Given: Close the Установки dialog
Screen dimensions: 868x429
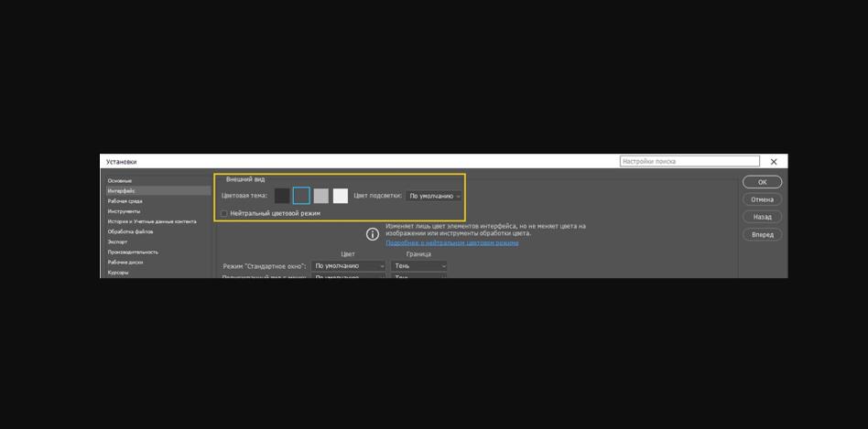Looking at the screenshot, I should coord(774,162).
